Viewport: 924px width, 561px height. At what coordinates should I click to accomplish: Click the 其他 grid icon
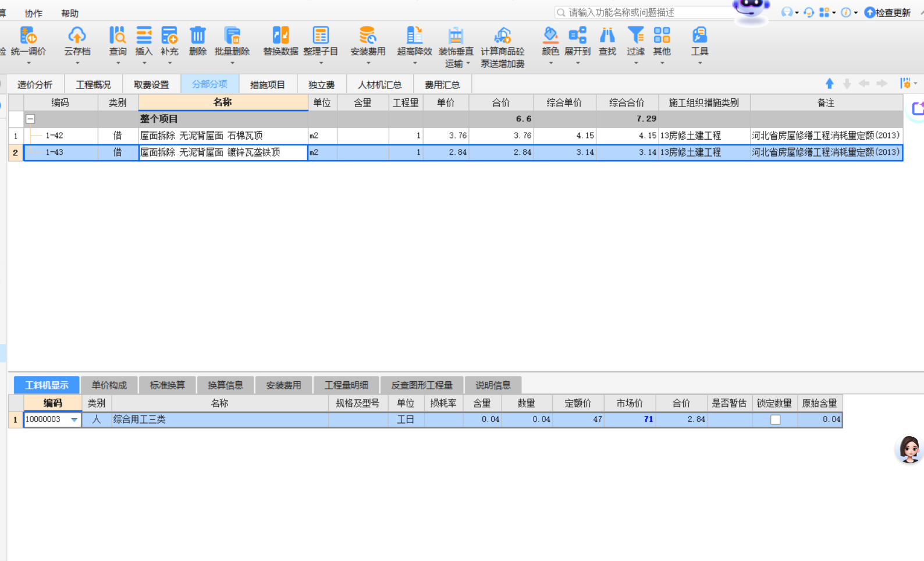coord(662,35)
